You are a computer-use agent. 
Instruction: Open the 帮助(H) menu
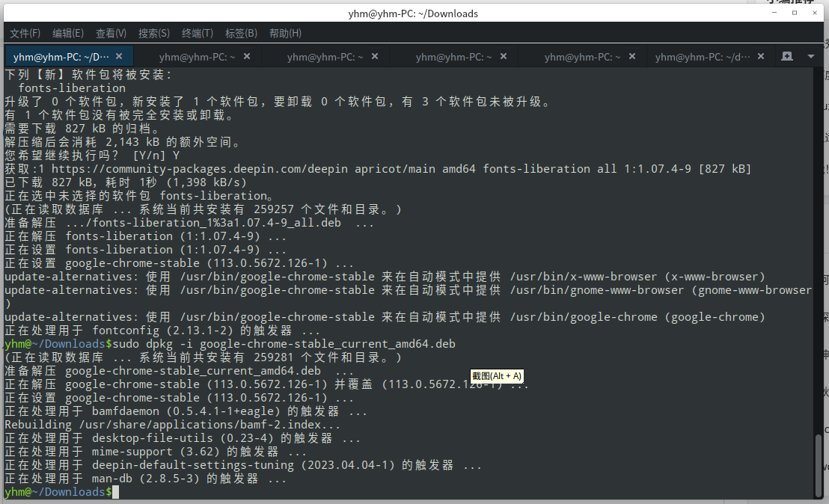[x=284, y=33]
